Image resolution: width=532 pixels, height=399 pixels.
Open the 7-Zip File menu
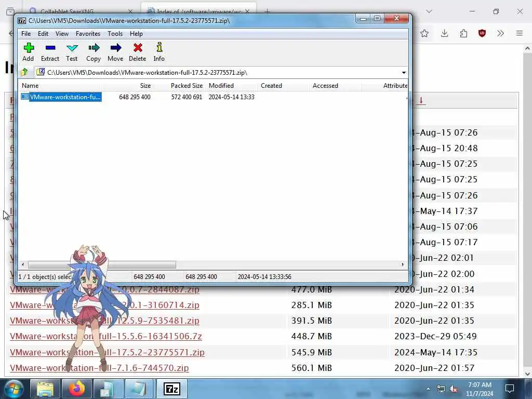(26, 34)
